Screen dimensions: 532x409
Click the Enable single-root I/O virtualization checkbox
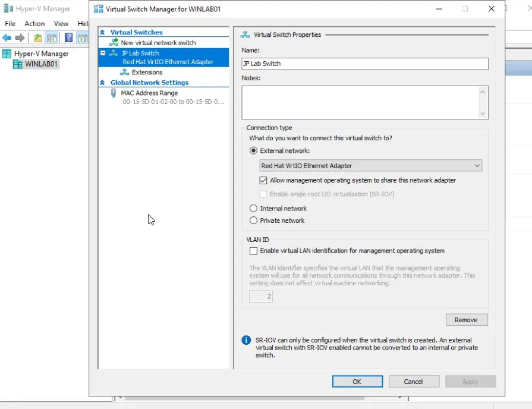[263, 194]
